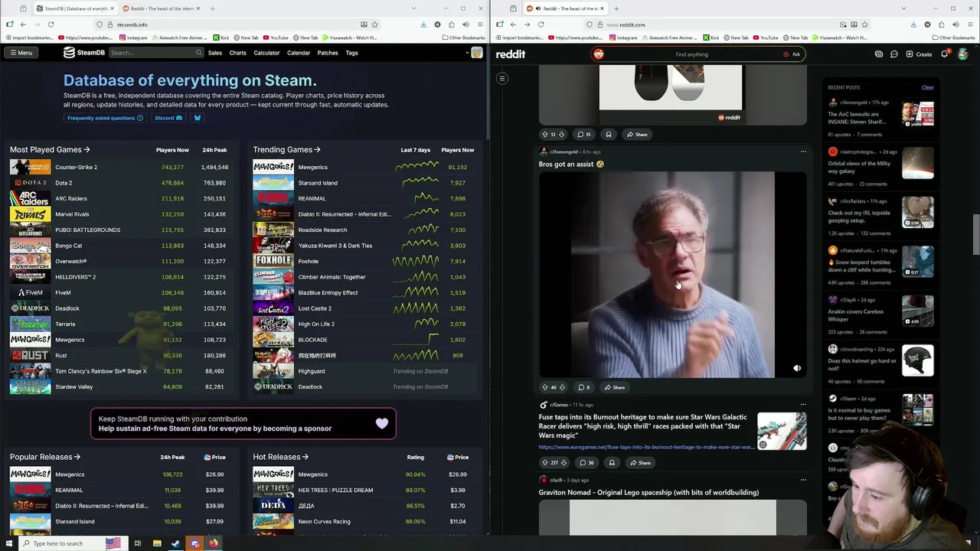Screen dimensions: 980x551
Task: Click Reddit Create post button
Action: (919, 54)
